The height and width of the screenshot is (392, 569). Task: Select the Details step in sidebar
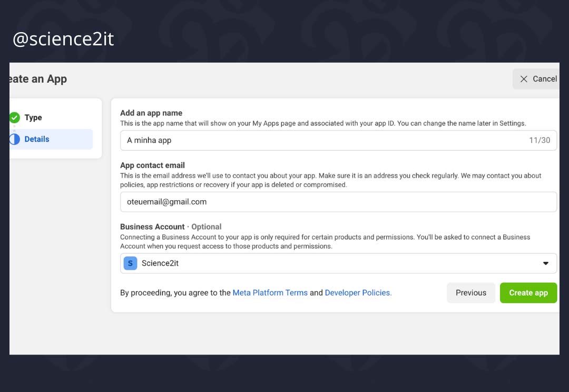(37, 139)
